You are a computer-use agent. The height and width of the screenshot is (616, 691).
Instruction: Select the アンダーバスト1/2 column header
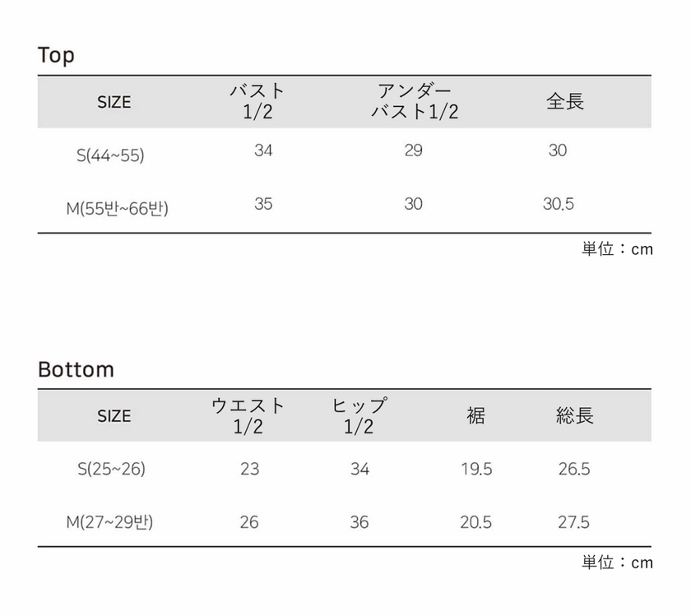414,101
